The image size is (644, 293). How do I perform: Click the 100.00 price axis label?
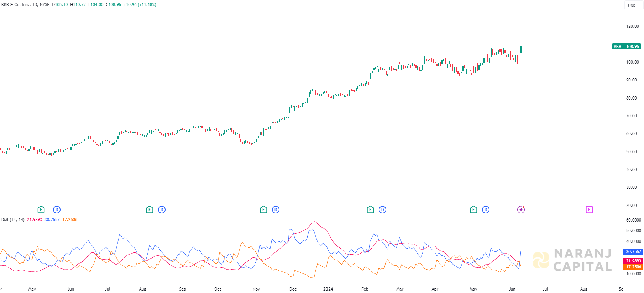(633, 62)
